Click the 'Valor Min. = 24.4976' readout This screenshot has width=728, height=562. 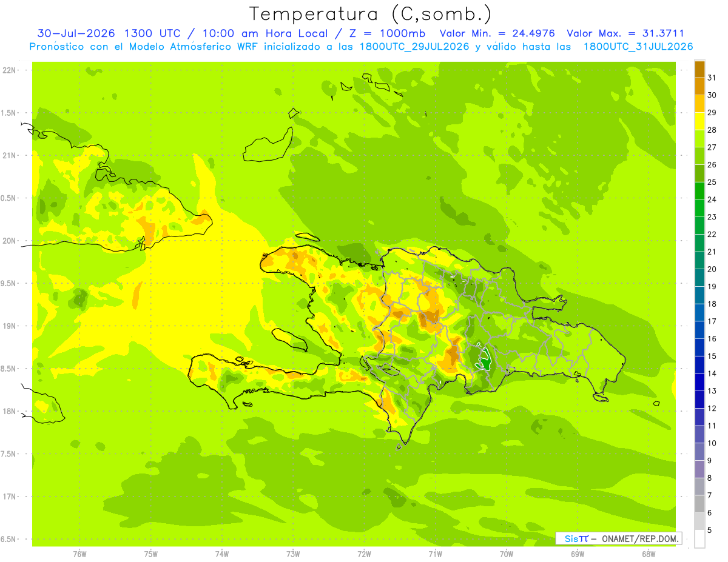(x=497, y=33)
